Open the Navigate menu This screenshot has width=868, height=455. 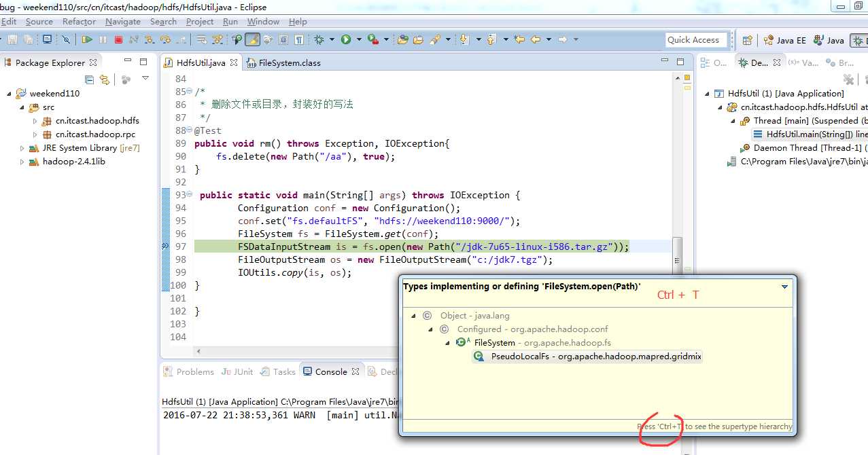point(123,21)
